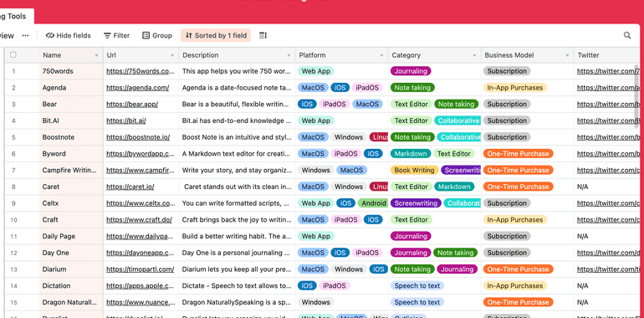Select the Celtx name cell
The width and height of the screenshot is (644, 318).
tap(71, 203)
